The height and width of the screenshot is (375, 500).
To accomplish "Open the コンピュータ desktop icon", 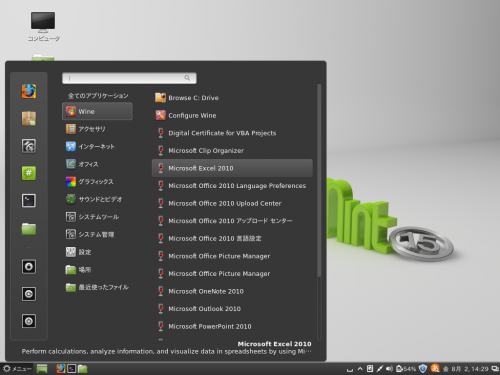I will [43, 27].
